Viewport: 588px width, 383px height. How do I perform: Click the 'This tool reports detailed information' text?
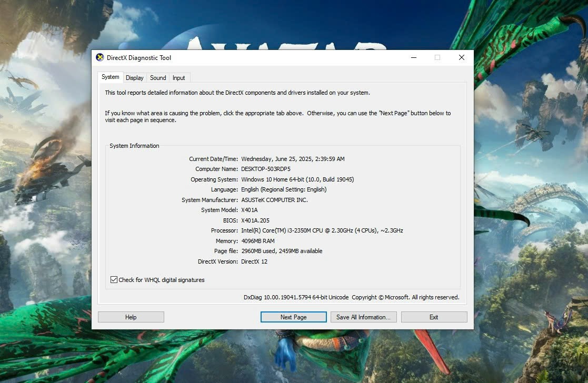click(x=237, y=93)
